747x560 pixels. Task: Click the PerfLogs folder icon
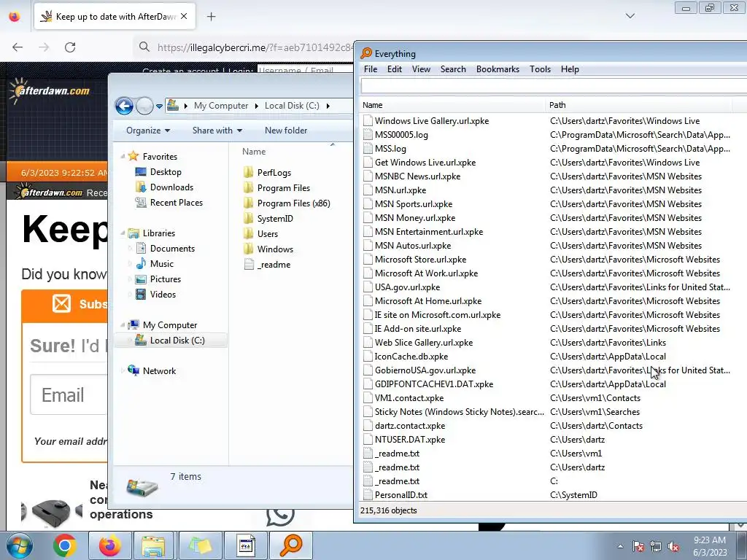point(248,172)
